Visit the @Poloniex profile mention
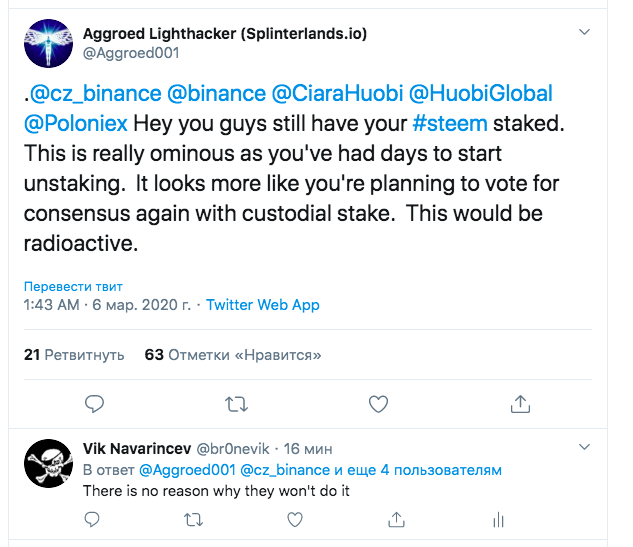633x547 pixels. click(76, 123)
